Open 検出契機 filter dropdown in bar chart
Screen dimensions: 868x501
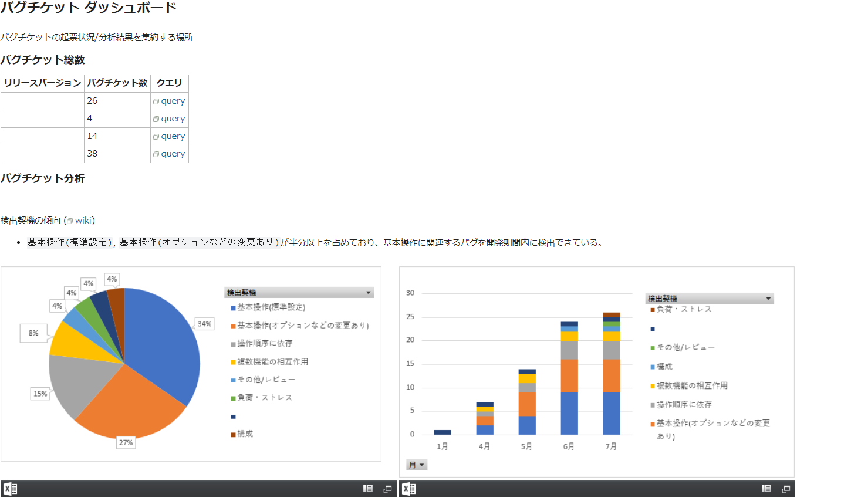[768, 299]
